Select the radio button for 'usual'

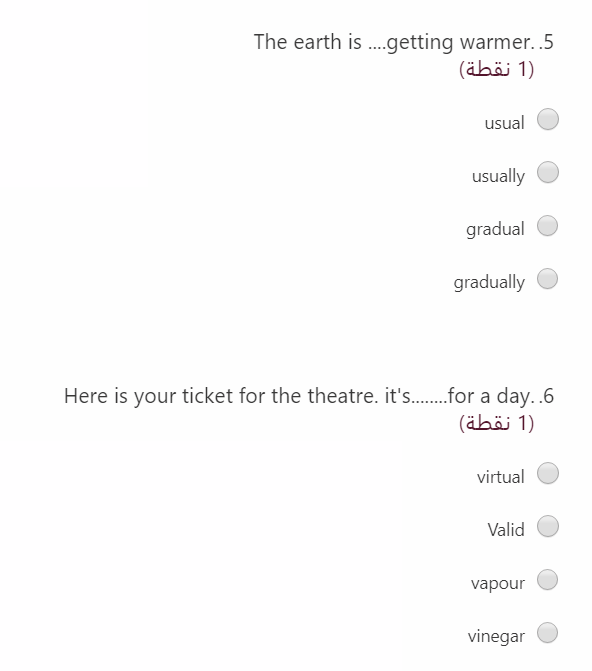coord(548,119)
